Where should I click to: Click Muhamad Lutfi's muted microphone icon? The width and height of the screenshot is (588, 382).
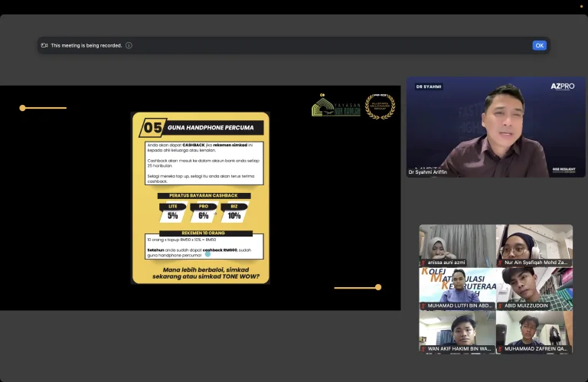coord(423,305)
